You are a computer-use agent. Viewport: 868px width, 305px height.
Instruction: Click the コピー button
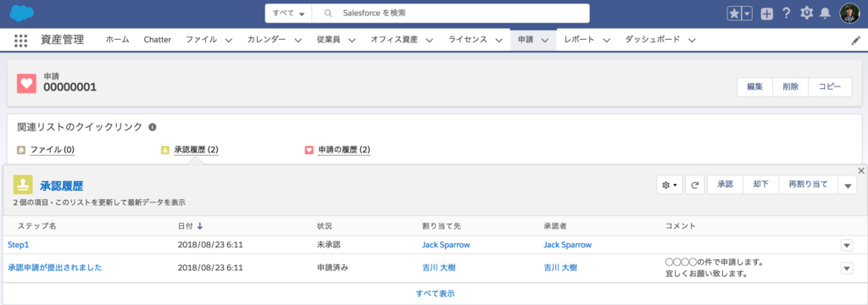pyautogui.click(x=830, y=87)
